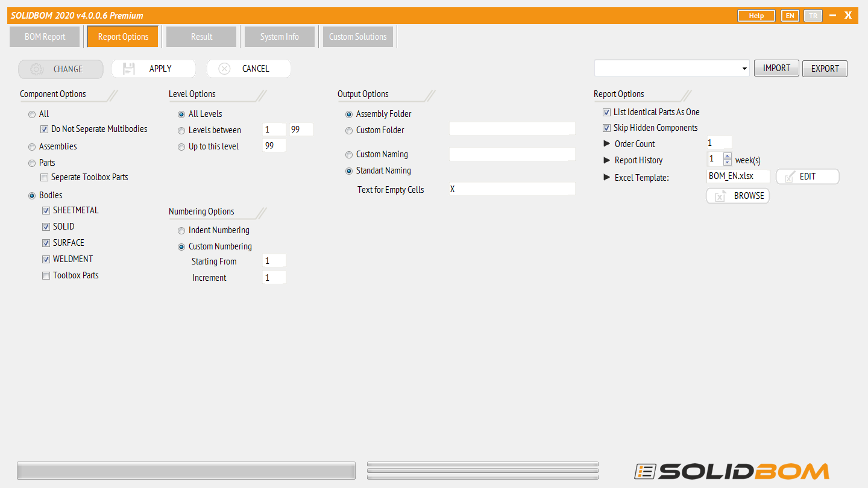Image resolution: width=868 pixels, height=488 pixels.
Task: Click the Starting From input field
Action: [x=274, y=261]
